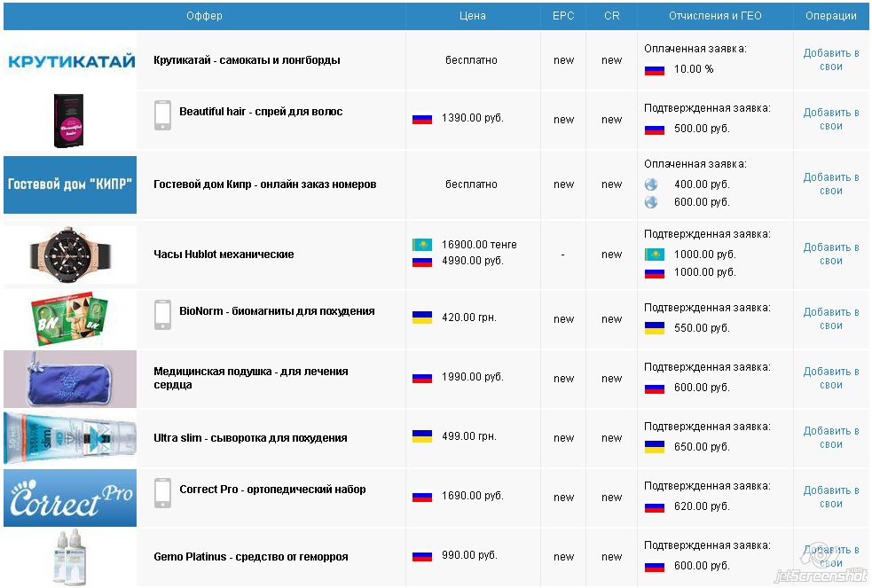872x588 pixels.
Task: Open the Gemo Platinus offer title
Action: tap(250, 557)
